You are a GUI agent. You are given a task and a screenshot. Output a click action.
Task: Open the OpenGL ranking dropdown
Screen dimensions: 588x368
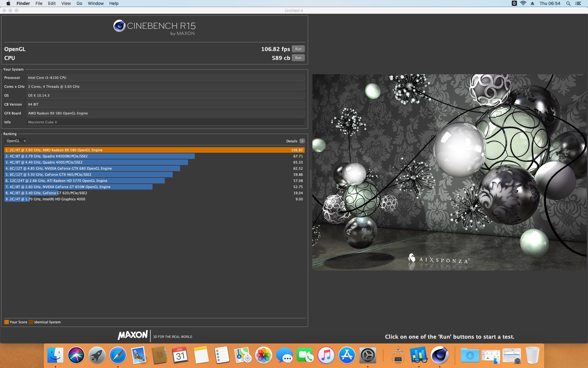(16, 141)
